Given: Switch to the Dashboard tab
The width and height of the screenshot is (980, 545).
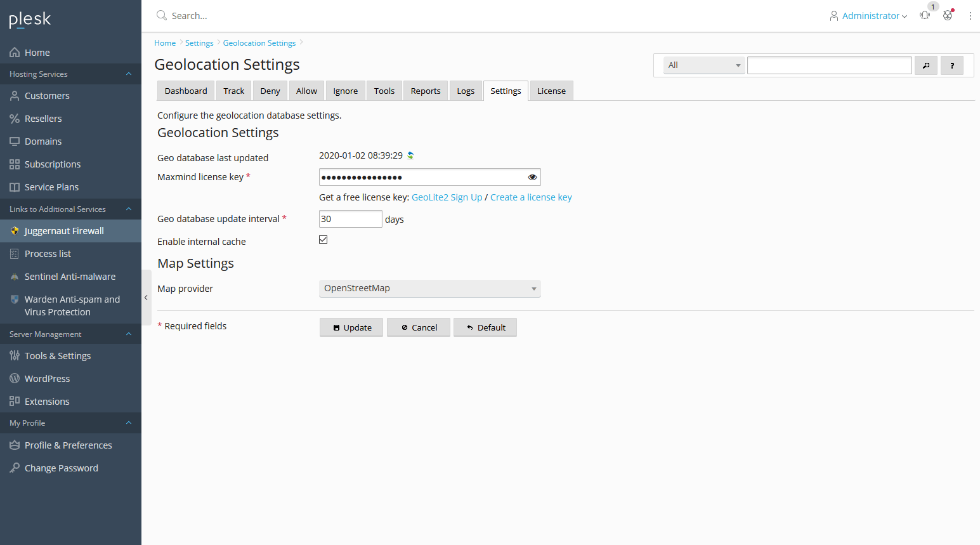Looking at the screenshot, I should coord(186,91).
